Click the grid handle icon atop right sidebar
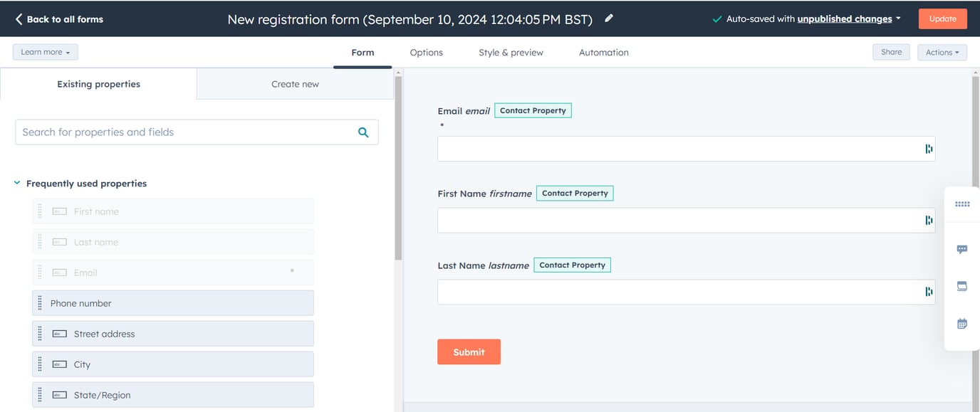 coord(961,204)
